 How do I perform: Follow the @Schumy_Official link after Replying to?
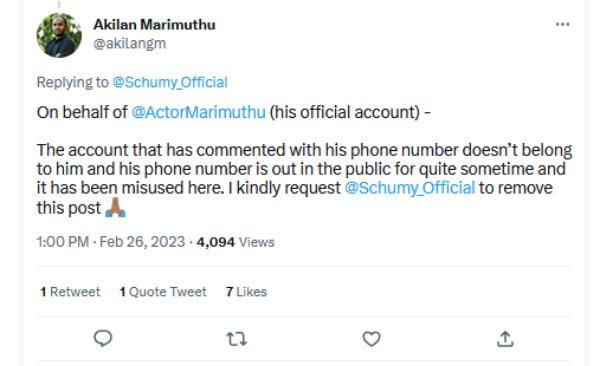170,82
